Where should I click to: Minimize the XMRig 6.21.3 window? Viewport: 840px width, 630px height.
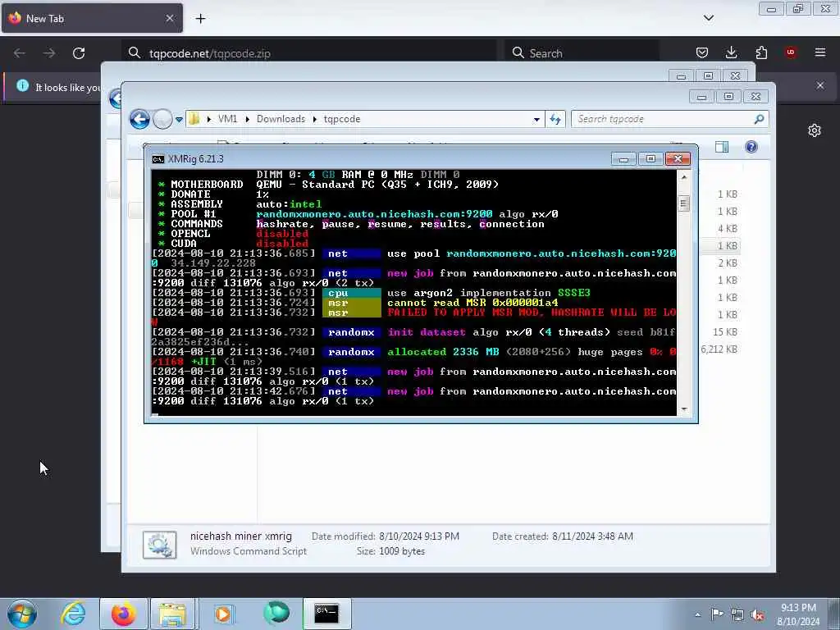(x=623, y=159)
